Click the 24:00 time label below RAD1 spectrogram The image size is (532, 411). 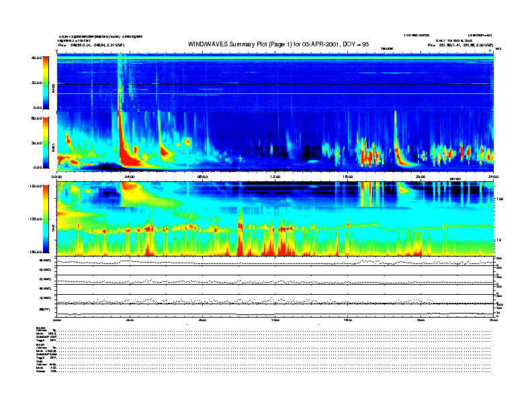coord(493,177)
